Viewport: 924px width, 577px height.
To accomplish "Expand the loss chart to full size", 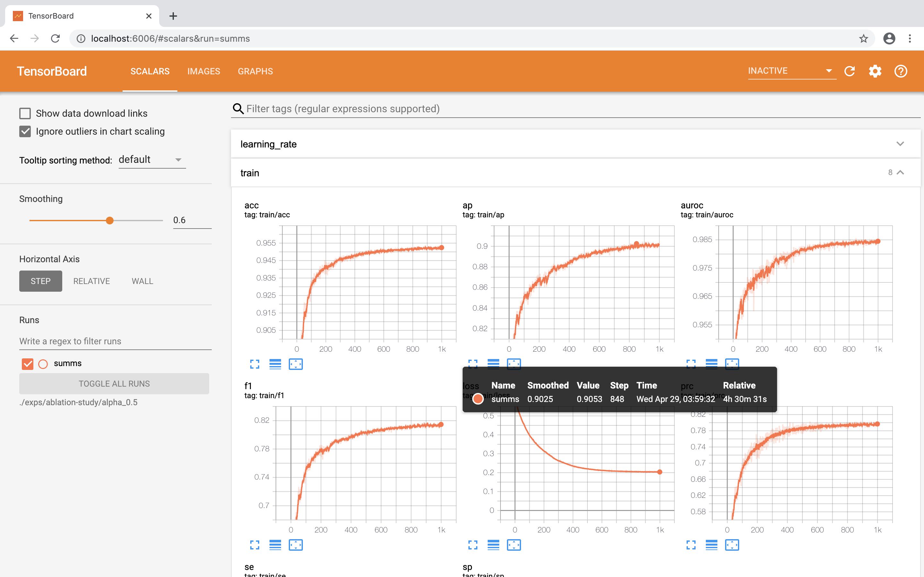I will (473, 545).
